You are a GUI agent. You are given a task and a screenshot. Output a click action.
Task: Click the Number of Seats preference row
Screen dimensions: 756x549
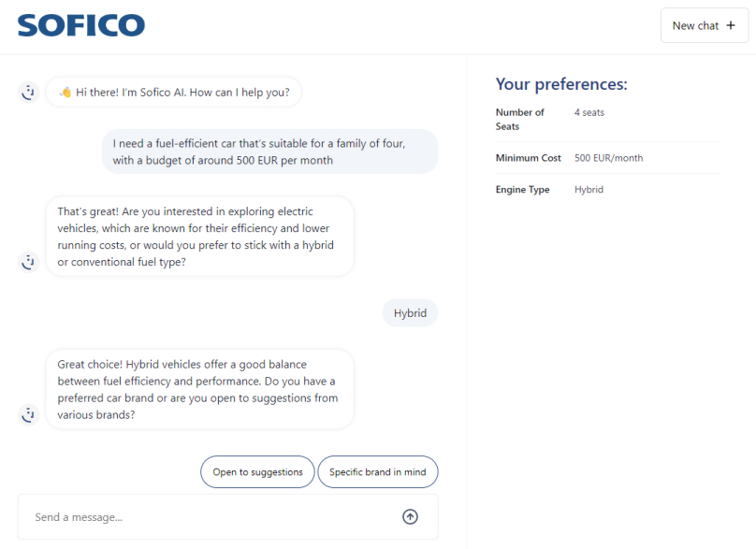click(608, 119)
